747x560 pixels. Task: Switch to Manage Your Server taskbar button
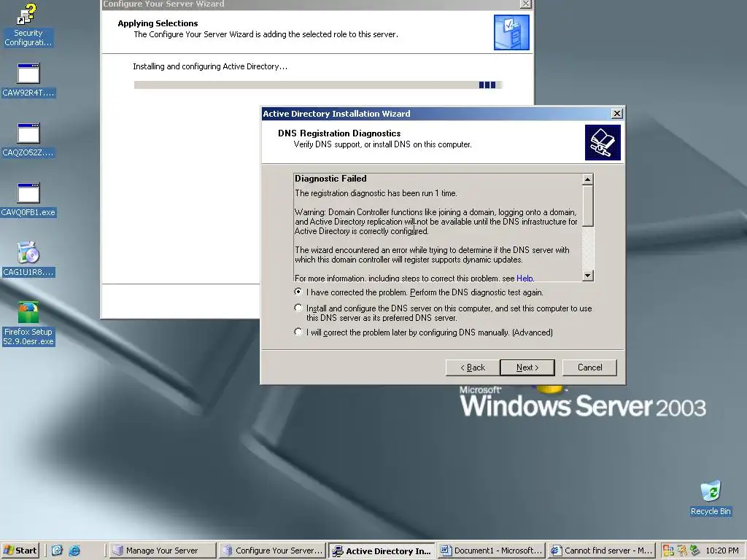coord(163,551)
